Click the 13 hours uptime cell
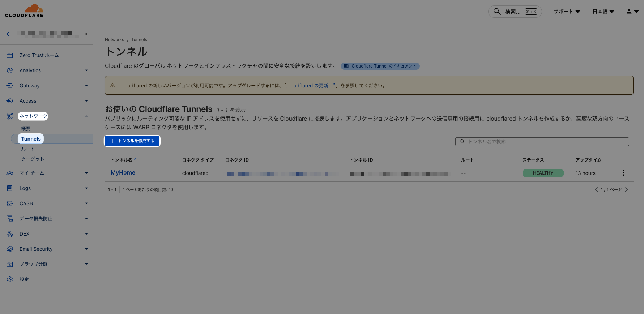This screenshot has height=314, width=644. tap(585, 173)
